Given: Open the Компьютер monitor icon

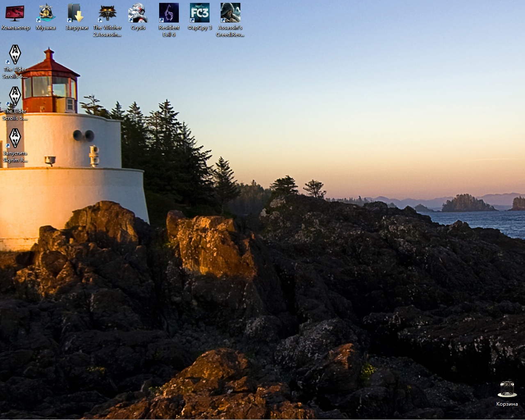Looking at the screenshot, I should pos(15,13).
